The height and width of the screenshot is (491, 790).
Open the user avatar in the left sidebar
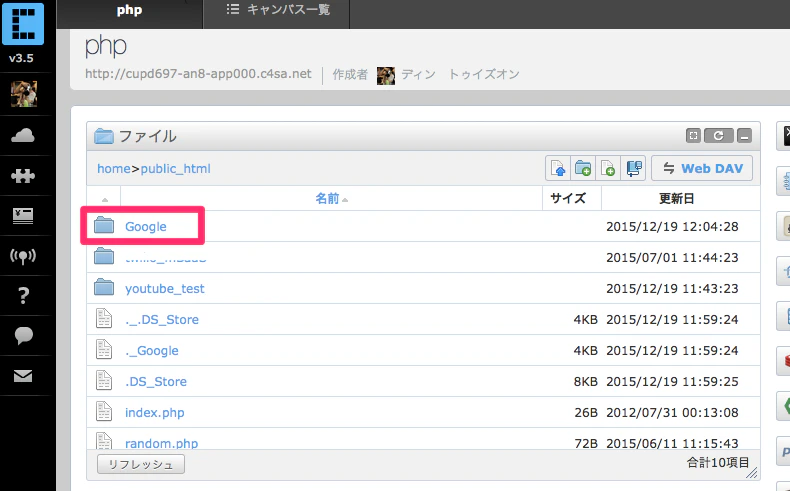(24, 94)
